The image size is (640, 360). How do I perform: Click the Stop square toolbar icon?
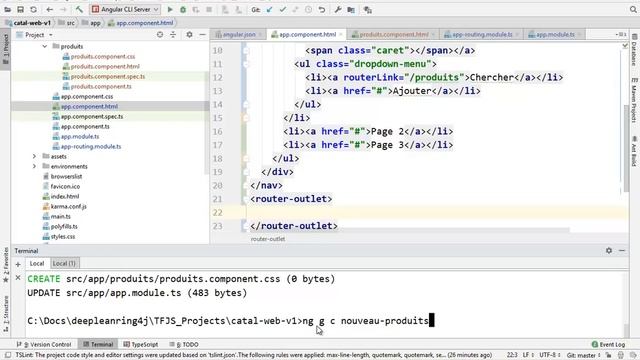point(209,9)
